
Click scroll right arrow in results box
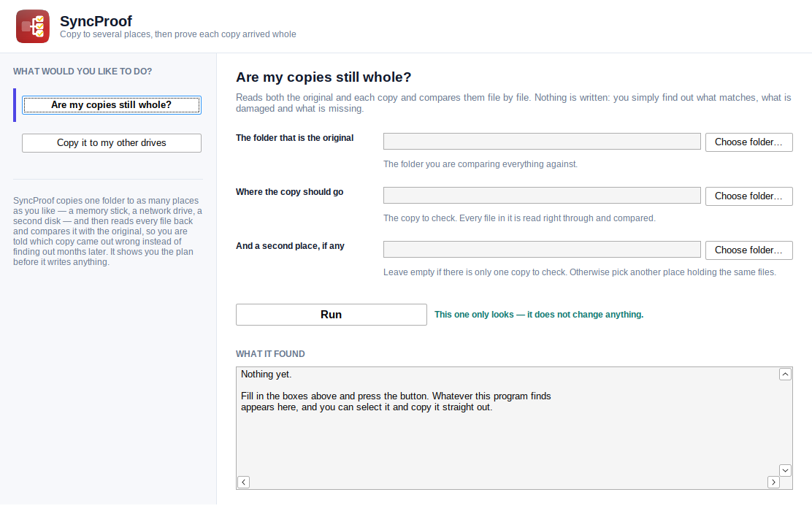click(773, 483)
